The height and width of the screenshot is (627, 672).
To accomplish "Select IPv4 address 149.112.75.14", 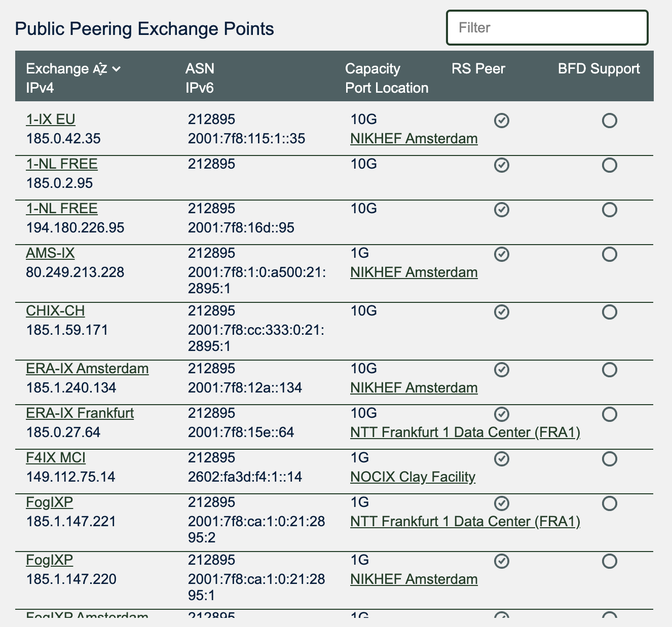I will (70, 477).
